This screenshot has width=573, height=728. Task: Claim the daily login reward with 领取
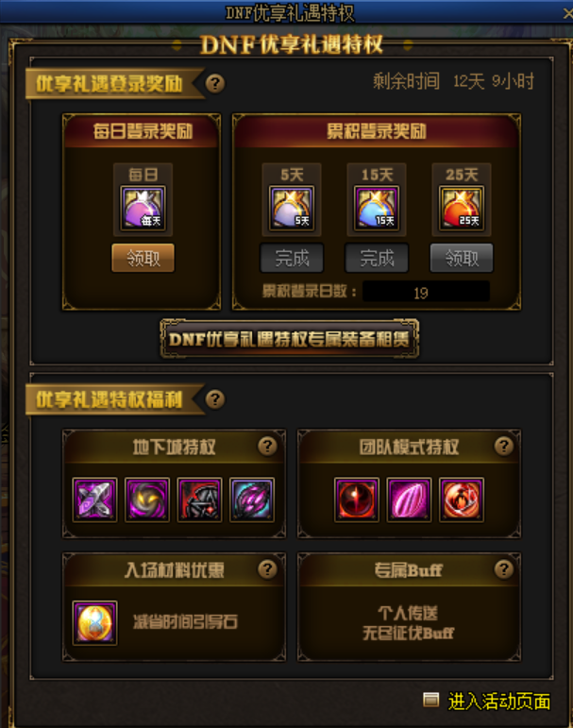point(143,258)
